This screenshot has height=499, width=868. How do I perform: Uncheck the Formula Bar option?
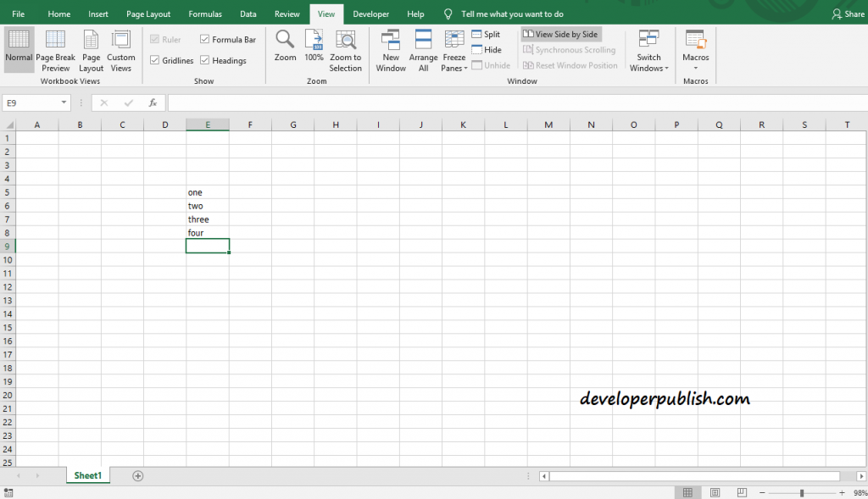pyautogui.click(x=204, y=39)
